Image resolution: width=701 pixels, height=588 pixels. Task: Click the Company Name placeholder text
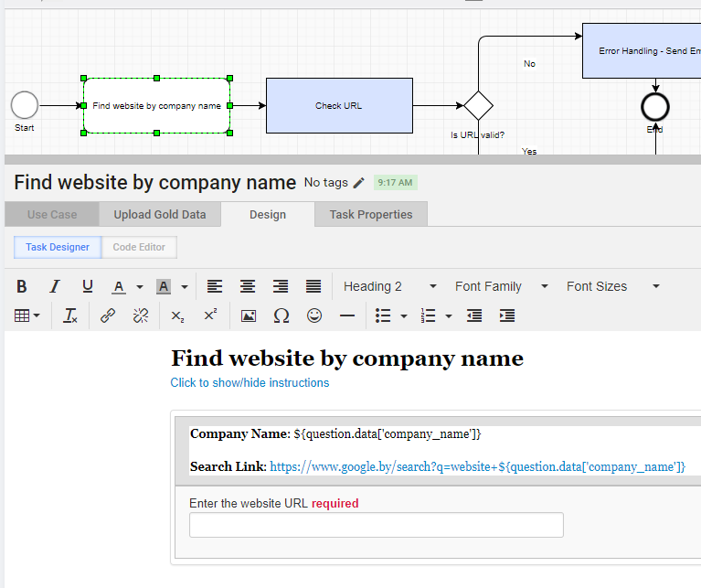(x=388, y=434)
